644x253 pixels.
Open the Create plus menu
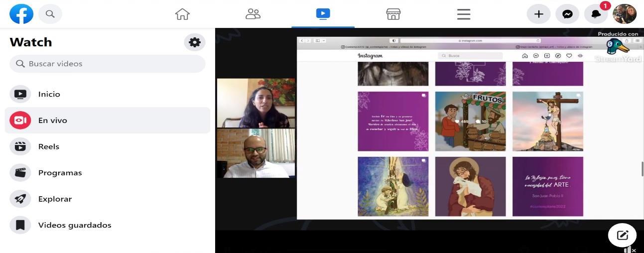tap(538, 14)
